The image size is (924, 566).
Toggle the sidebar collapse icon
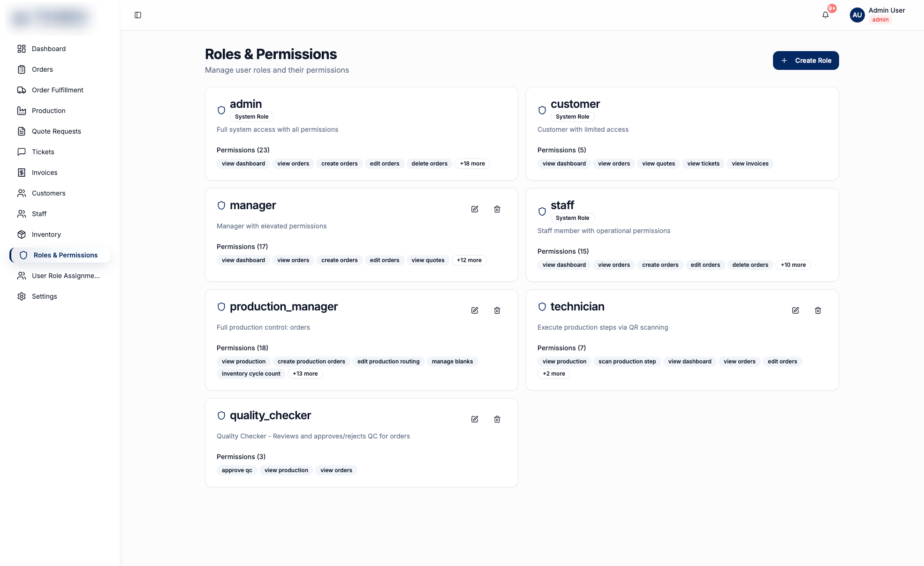tap(138, 15)
